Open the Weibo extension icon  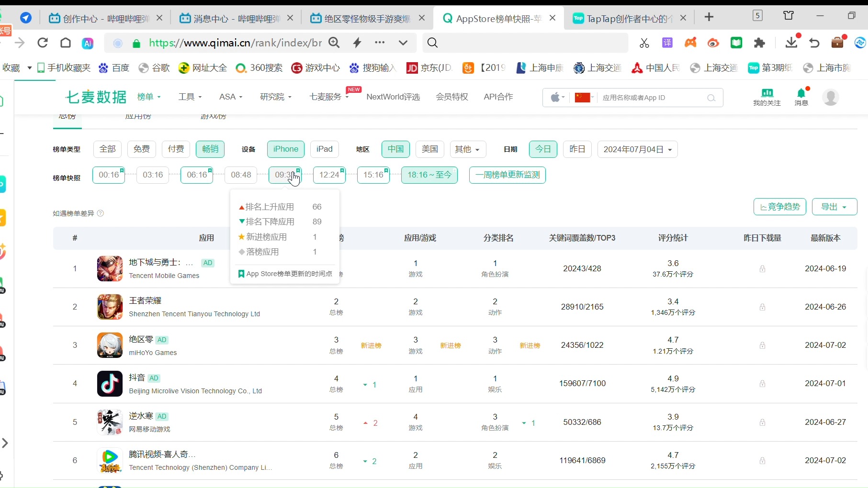click(713, 43)
